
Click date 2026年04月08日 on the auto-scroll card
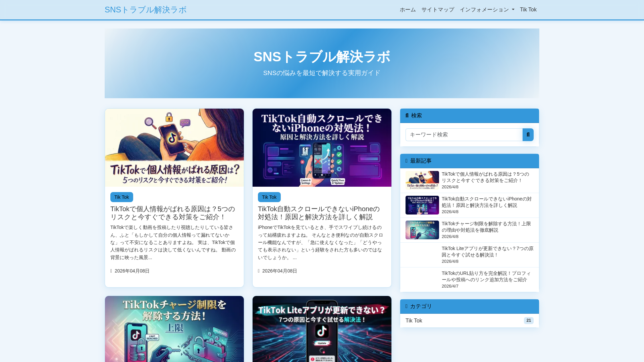pyautogui.click(x=280, y=271)
